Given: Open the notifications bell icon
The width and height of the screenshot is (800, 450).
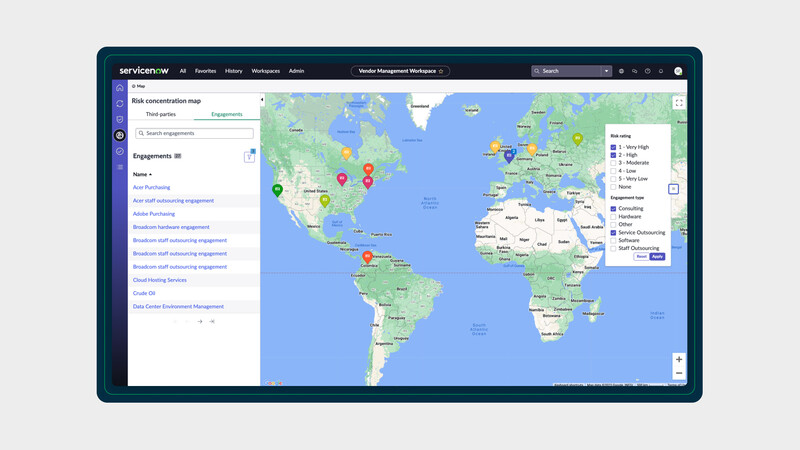Looking at the screenshot, I should point(661,71).
